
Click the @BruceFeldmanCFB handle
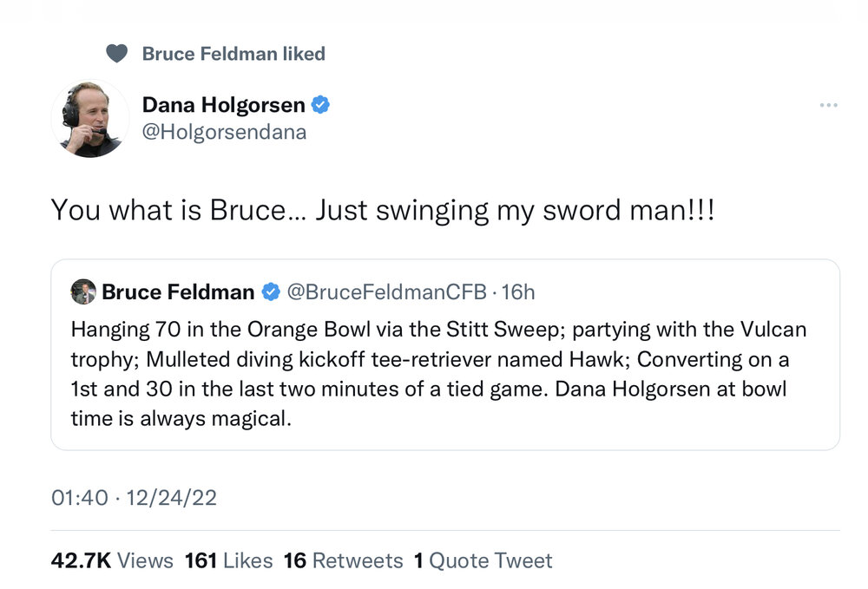pos(386,292)
